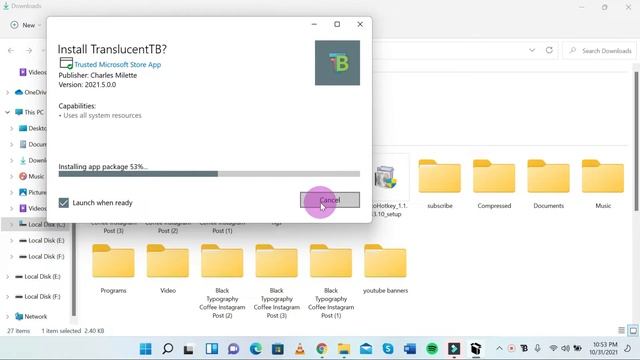The height and width of the screenshot is (360, 640).
Task: Select Network in navigation pane
Action: point(31,317)
